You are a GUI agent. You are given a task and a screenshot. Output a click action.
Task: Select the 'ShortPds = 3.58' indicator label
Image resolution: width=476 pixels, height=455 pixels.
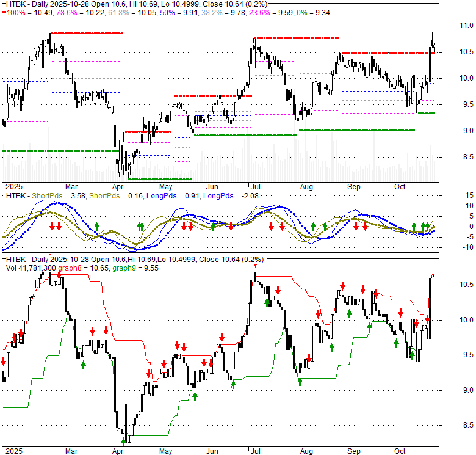[59, 196]
